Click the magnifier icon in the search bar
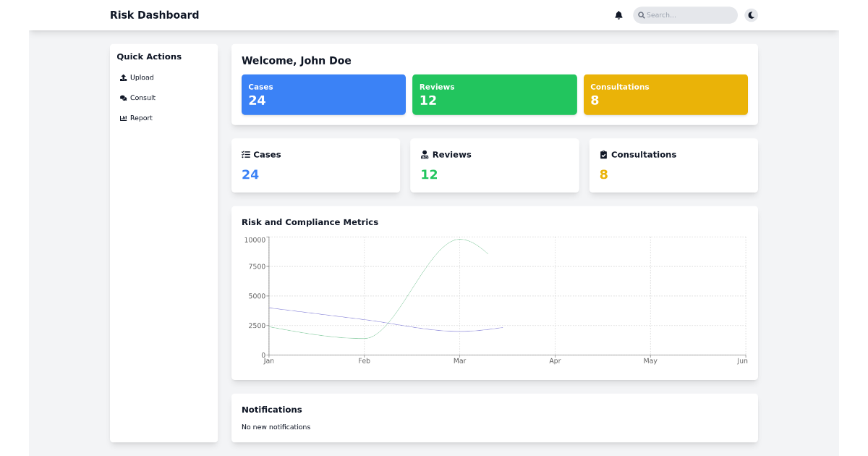Screen dimensions: 868x456 (641, 14)
